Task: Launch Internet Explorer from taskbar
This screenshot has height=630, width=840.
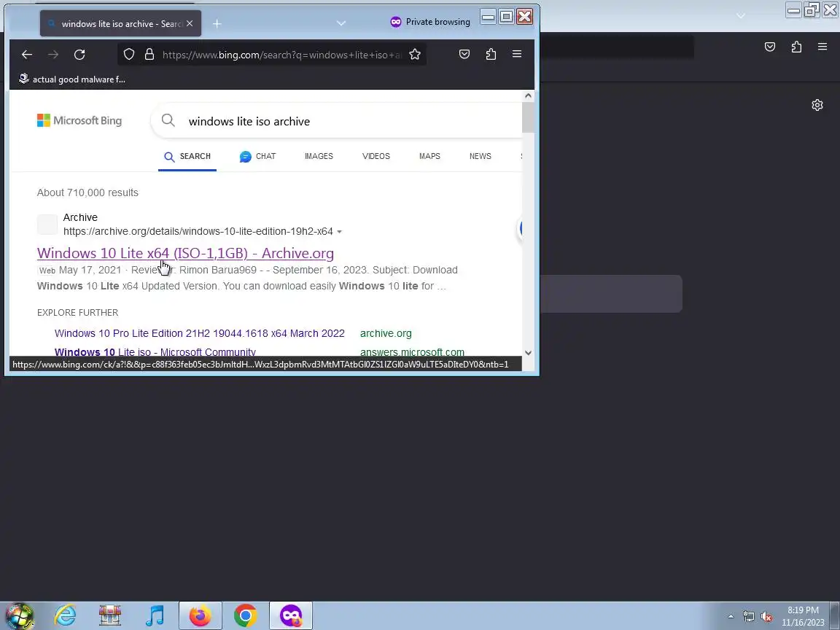Action: tap(66, 616)
